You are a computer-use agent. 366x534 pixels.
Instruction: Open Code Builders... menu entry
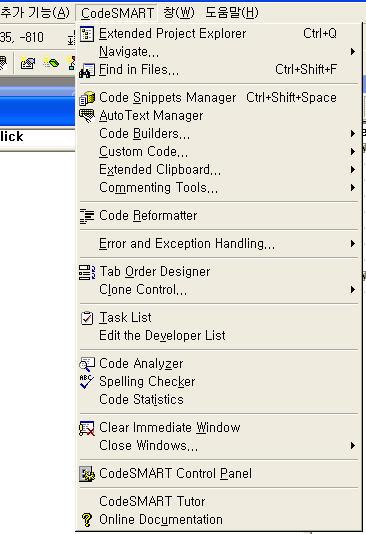(x=219, y=134)
